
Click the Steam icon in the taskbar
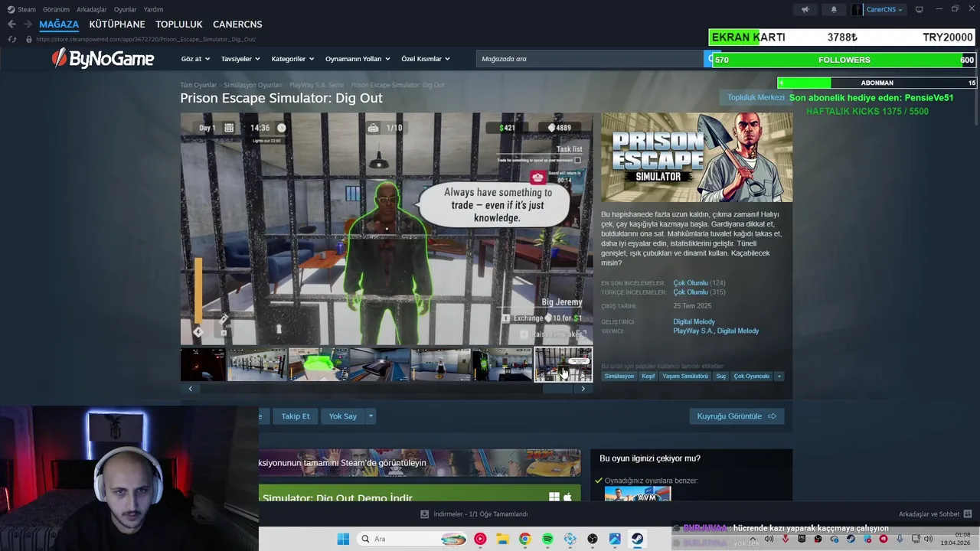pos(637,539)
